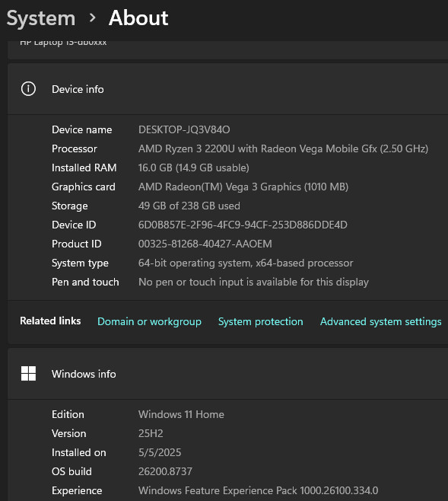Open the Domain or workgroup link
The height and width of the screenshot is (501, 448).
click(149, 321)
